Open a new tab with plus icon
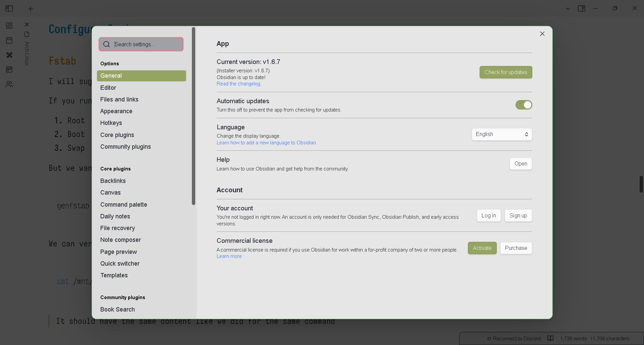This screenshot has height=345, width=644. (x=31, y=9)
